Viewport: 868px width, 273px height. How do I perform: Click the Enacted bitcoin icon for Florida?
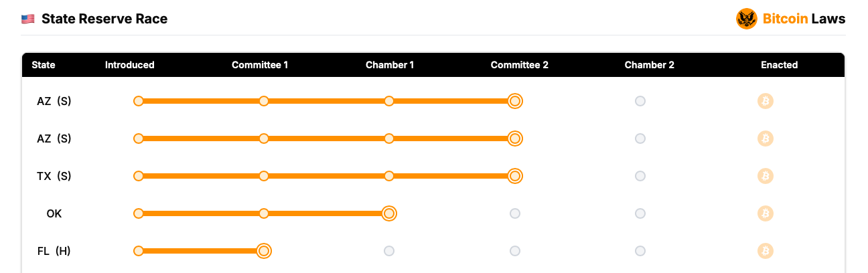766,251
